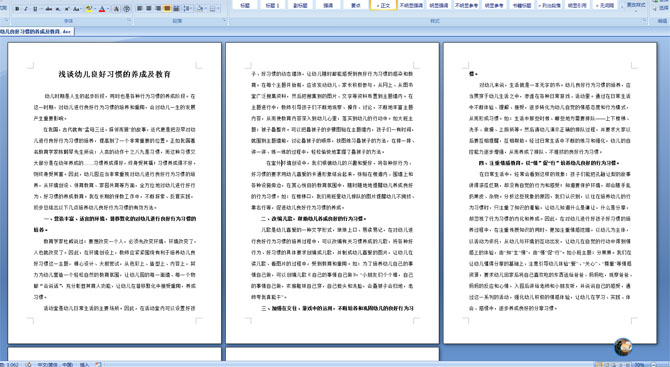Switch to the 幼儿良好习惯 document tab

[37, 31]
